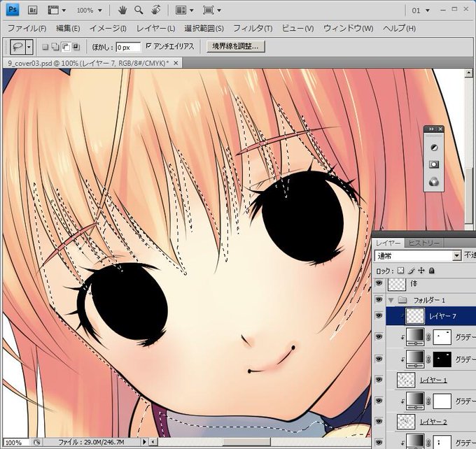Open the フィルタ(T) menu
Viewport: 476px width, 449px height.
(x=253, y=28)
